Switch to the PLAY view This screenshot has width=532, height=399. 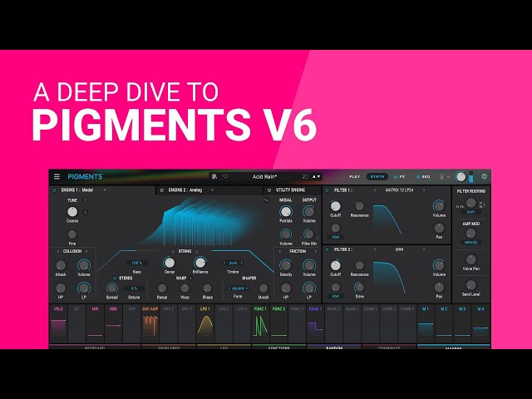tap(355, 177)
